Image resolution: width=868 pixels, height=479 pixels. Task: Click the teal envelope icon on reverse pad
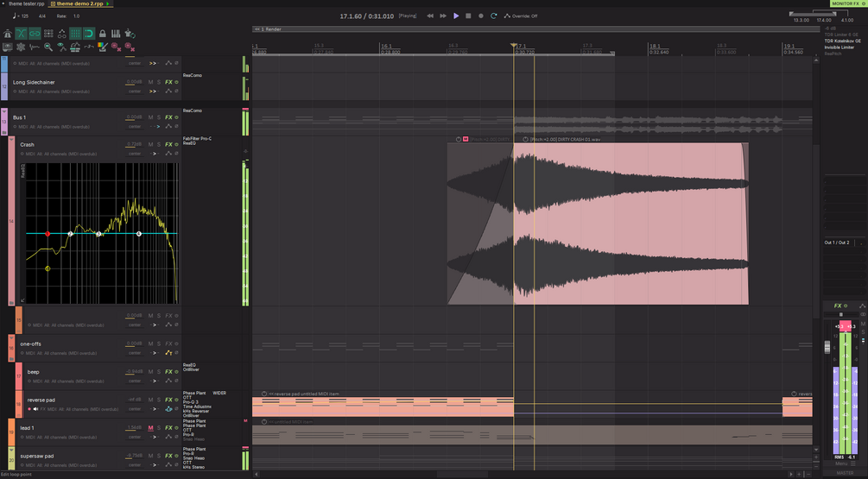coord(168,409)
